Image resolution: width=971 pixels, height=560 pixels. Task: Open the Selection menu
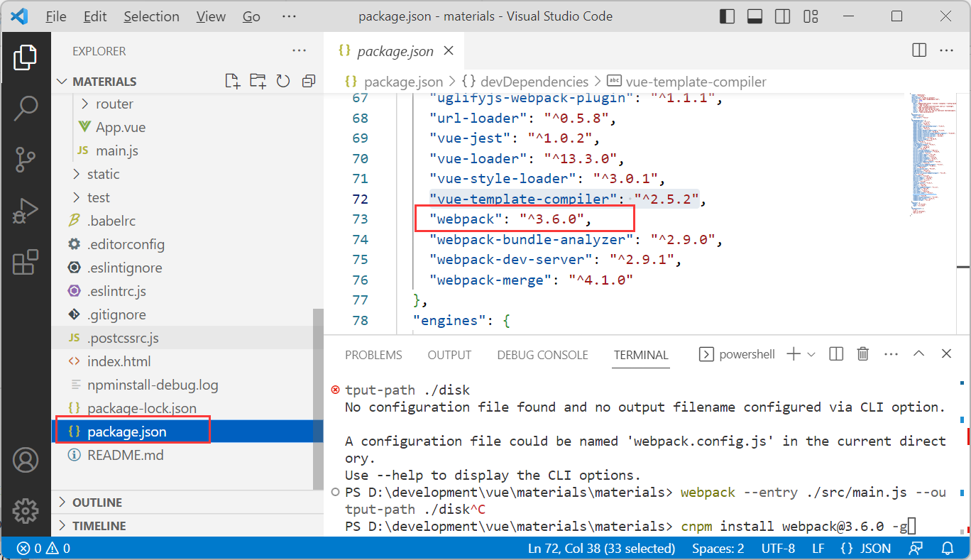[151, 16]
